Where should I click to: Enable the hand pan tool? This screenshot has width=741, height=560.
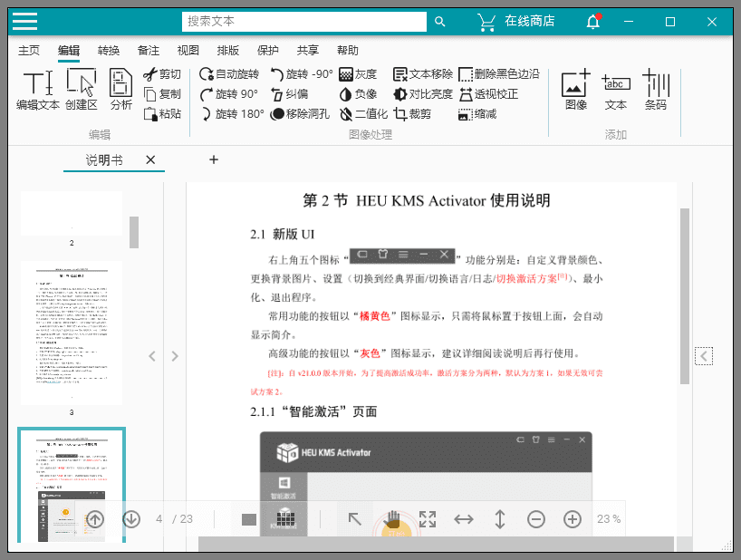pos(391,519)
